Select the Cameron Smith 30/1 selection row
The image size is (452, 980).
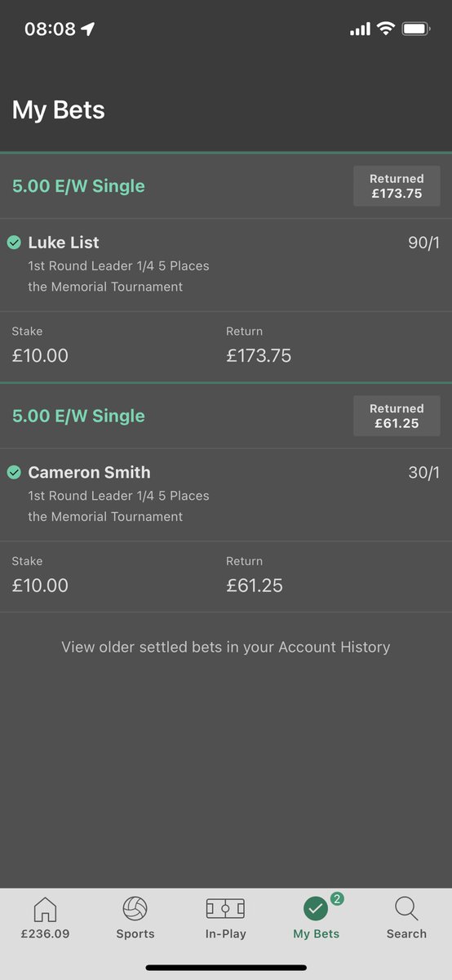click(226, 494)
